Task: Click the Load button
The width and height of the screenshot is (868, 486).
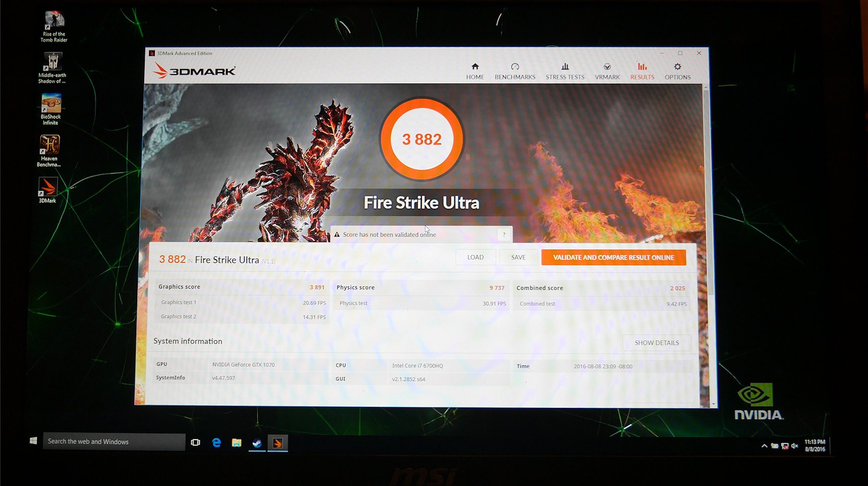Action: pyautogui.click(x=475, y=257)
